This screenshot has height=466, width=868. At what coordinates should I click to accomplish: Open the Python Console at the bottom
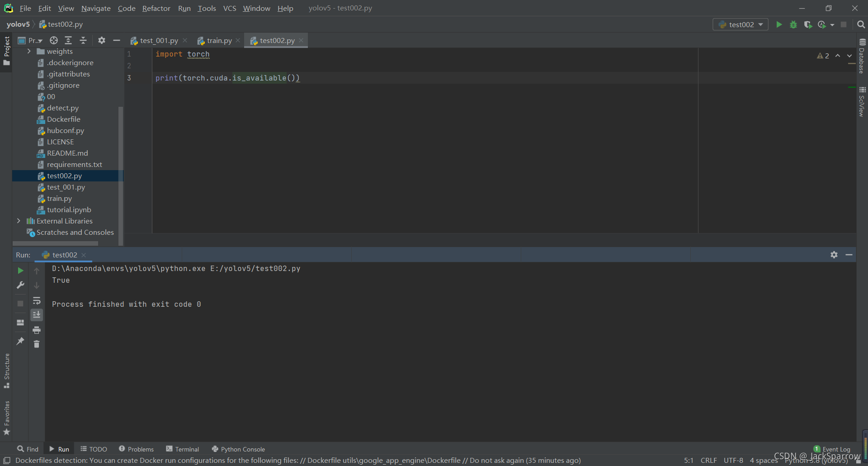click(x=238, y=449)
